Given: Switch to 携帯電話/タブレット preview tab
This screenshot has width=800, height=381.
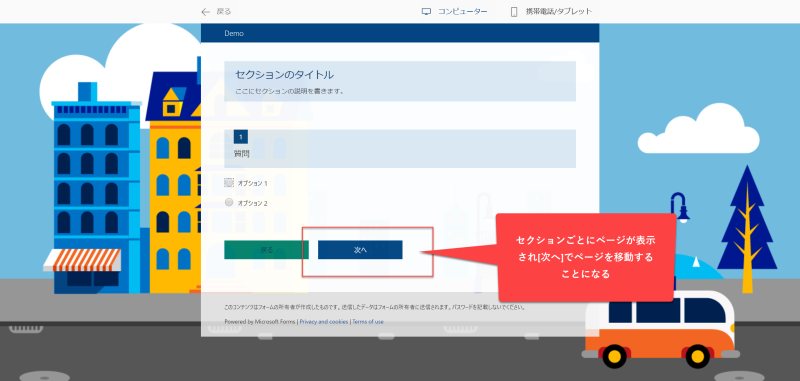Looking at the screenshot, I should pos(552,12).
